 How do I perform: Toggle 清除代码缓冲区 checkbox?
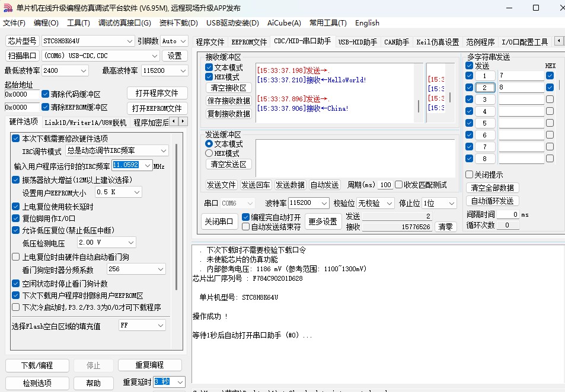[x=46, y=94]
